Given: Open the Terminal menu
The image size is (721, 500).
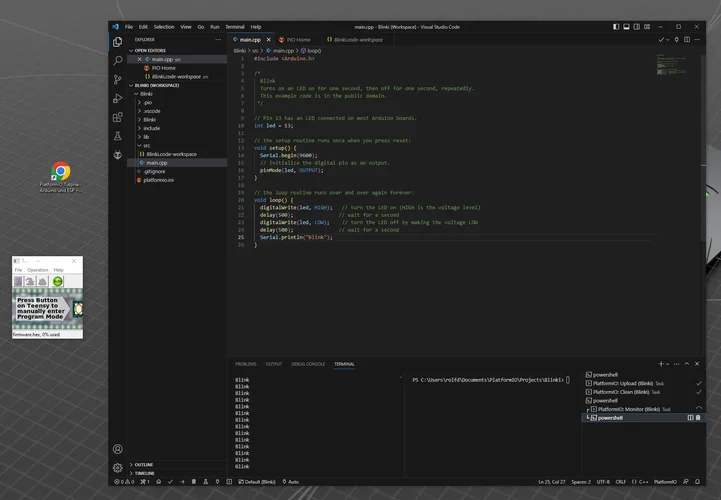Looking at the screenshot, I should [x=235, y=27].
